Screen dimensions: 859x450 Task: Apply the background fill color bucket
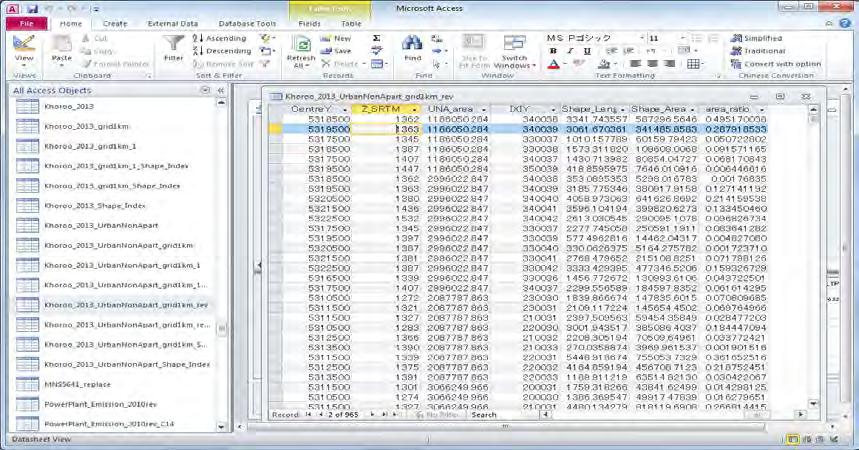point(604,64)
